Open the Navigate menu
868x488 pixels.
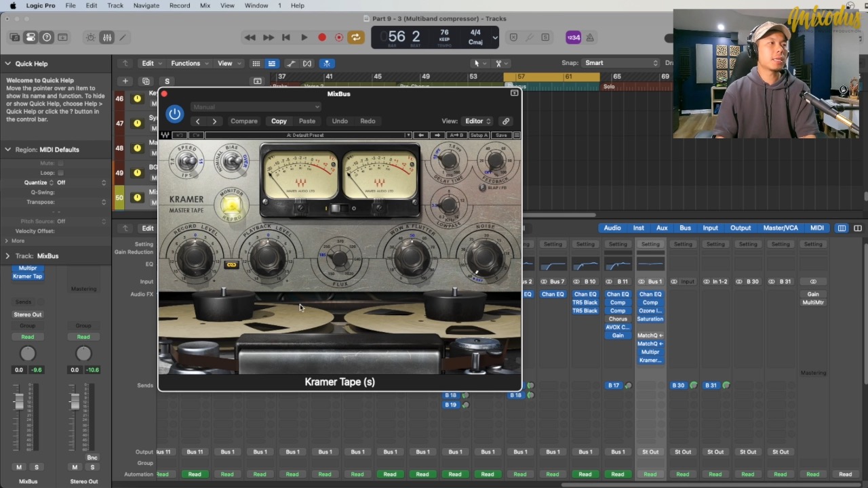click(146, 5)
